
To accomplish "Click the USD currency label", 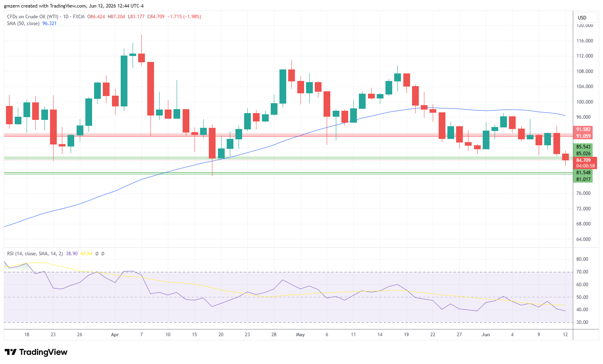I will (582, 17).
